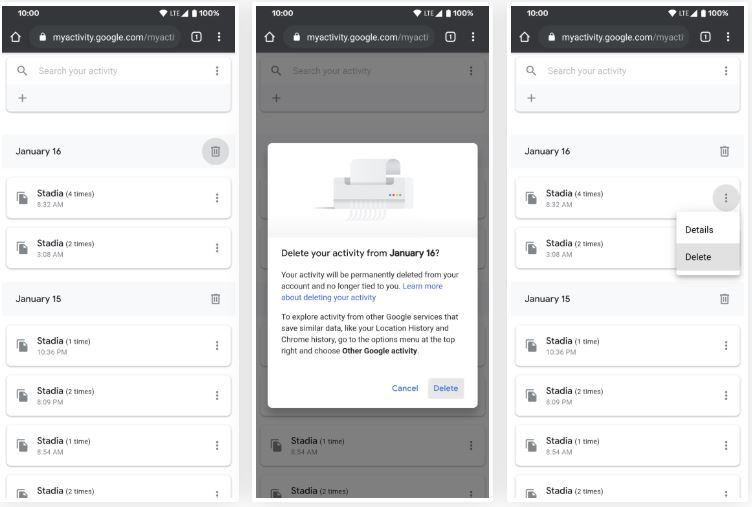
Task: Confirm Delete in the dialog
Action: tap(446, 388)
